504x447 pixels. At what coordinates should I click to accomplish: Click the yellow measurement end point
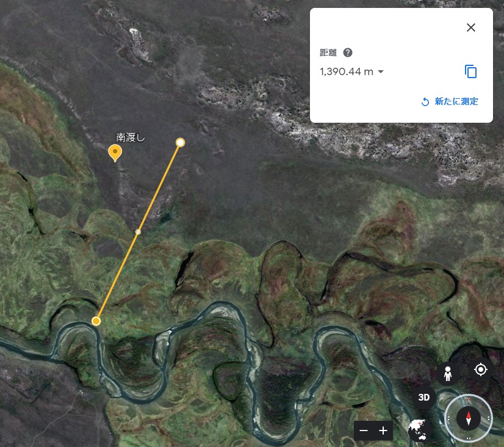pos(96,321)
